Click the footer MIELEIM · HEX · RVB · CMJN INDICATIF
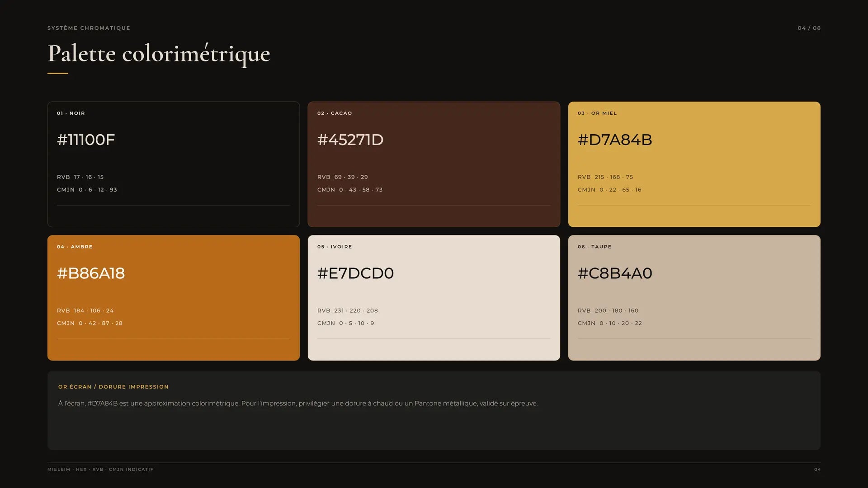This screenshot has width=868, height=488. point(100,469)
